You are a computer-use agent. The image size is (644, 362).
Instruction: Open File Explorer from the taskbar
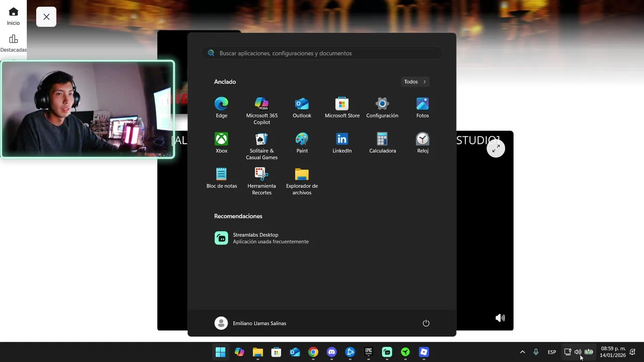[x=258, y=352]
